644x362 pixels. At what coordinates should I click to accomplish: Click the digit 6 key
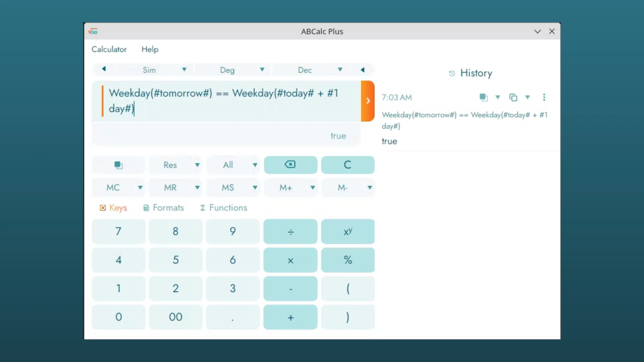[x=233, y=260]
